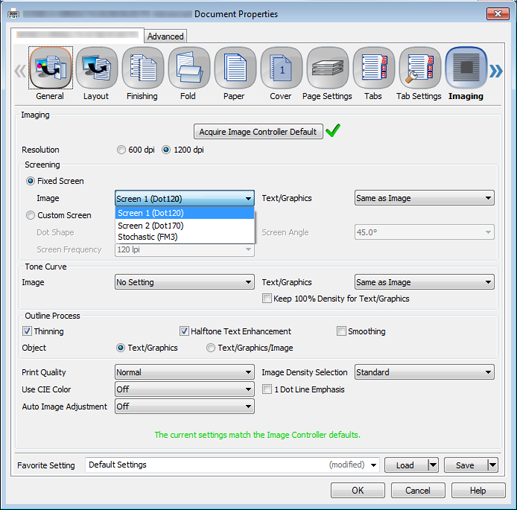
Task: Select the Finishing icon
Action: (x=143, y=68)
